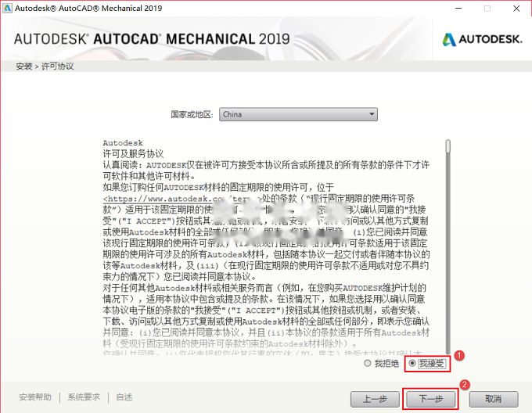Click the 取消 (Cancel) button
The height and width of the screenshot is (413, 532).
(x=494, y=399)
